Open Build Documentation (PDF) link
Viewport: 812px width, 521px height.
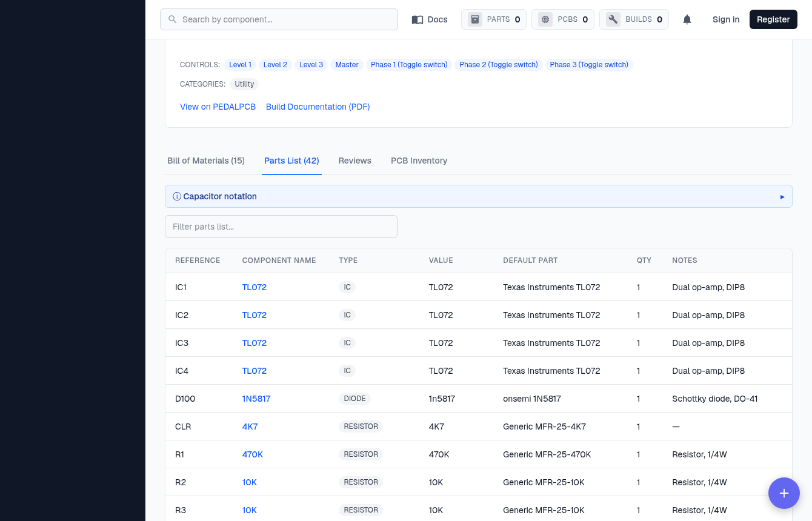point(318,107)
